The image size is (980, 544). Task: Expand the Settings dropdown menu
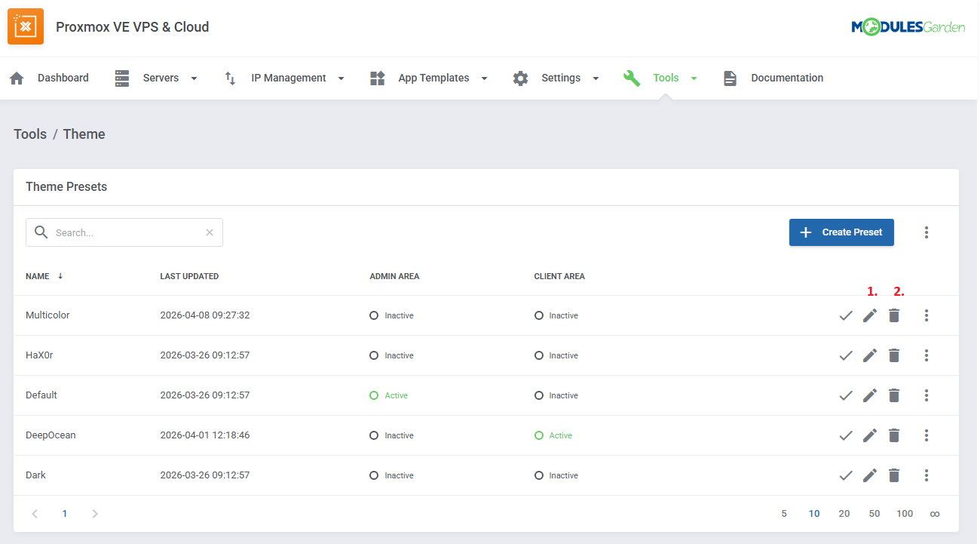click(556, 78)
